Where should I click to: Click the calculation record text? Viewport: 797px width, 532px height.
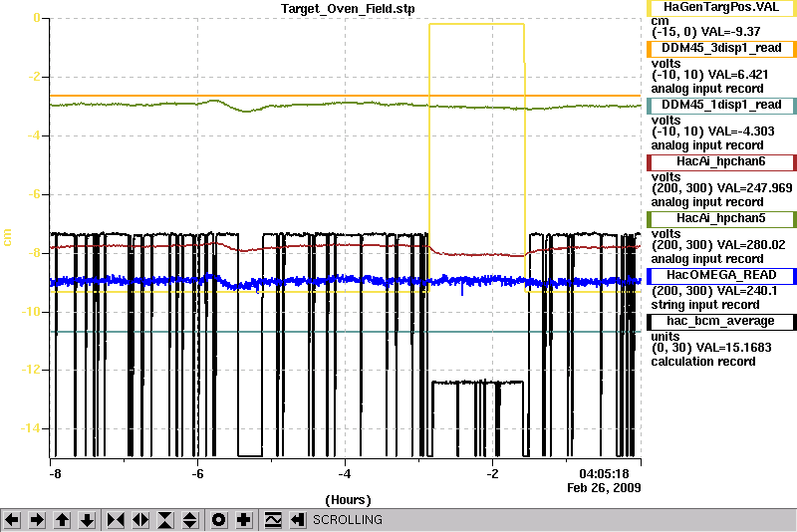[703, 362]
